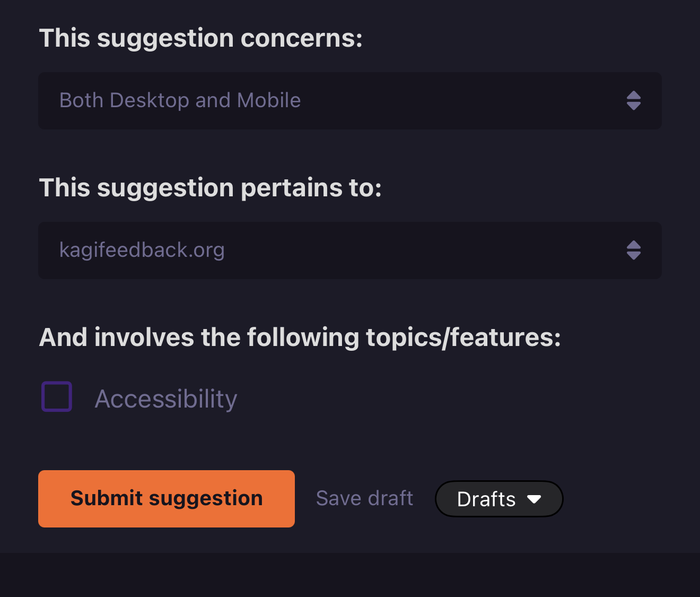The height and width of the screenshot is (597, 700).
Task: Select the "Both Desktop and Mobile" value text
Action: click(x=180, y=100)
